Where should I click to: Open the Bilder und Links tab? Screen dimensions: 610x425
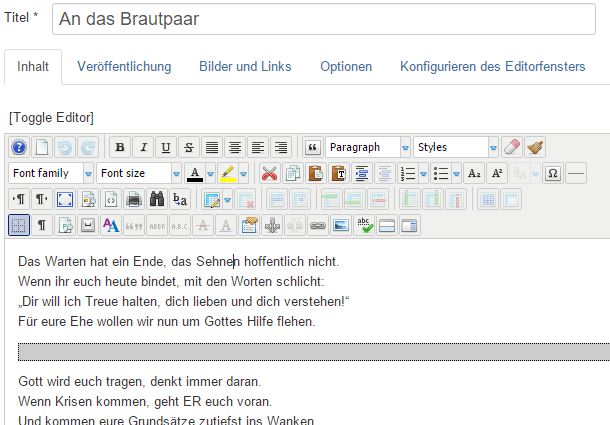(245, 67)
